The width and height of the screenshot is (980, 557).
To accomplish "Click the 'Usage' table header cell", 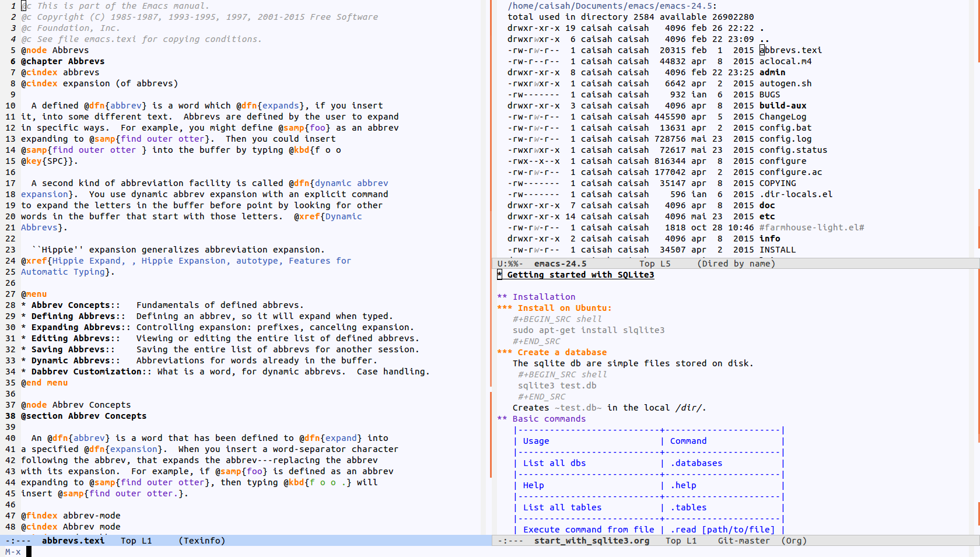I will pos(536,441).
